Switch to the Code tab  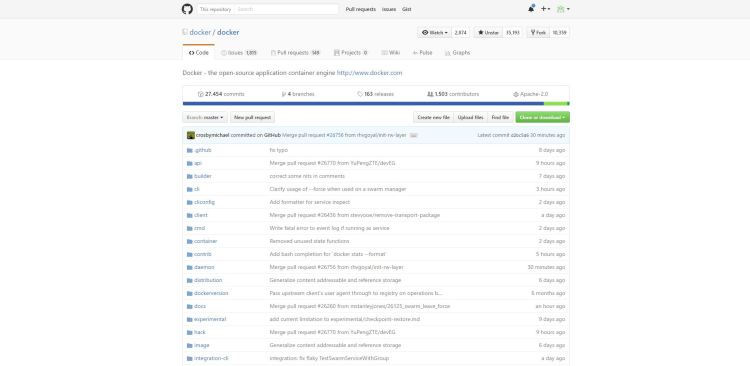pos(199,53)
